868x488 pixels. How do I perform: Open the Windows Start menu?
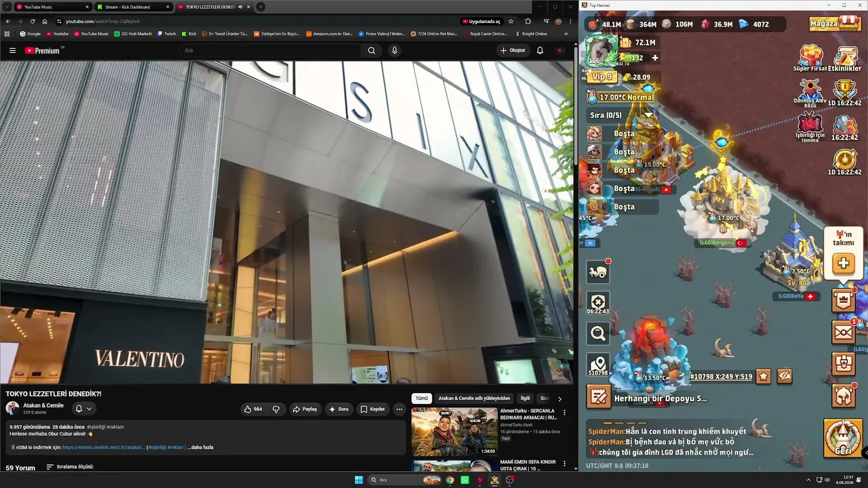coord(359,480)
